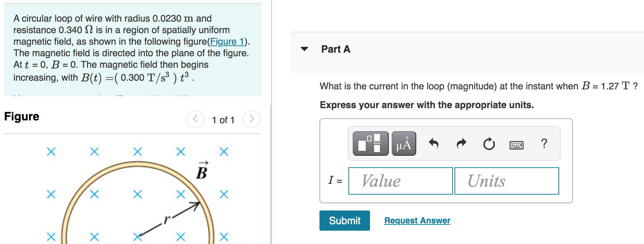Select the μÅ units insertion icon
The image size is (644, 244).
click(x=404, y=143)
